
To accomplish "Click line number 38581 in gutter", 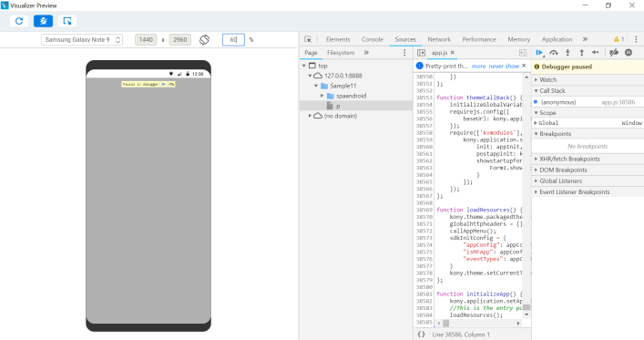I will (x=424, y=294).
